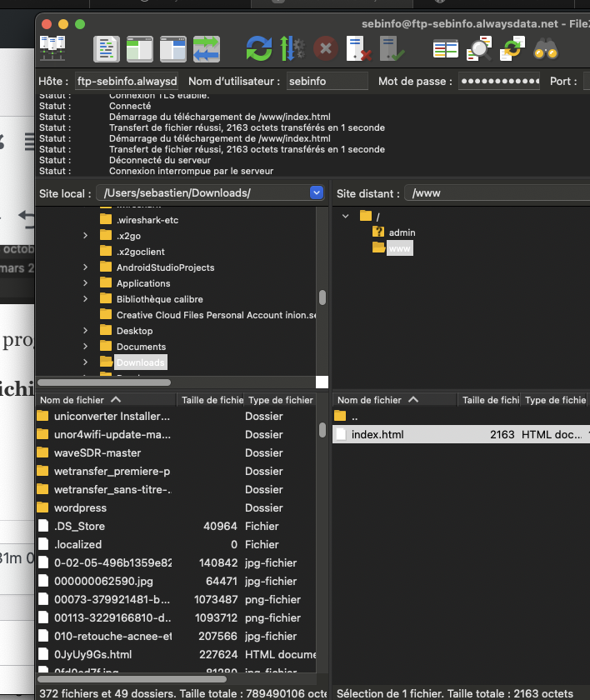Toggle remote directory tree visibility
Screen dimensions: 590x700
coord(173,47)
